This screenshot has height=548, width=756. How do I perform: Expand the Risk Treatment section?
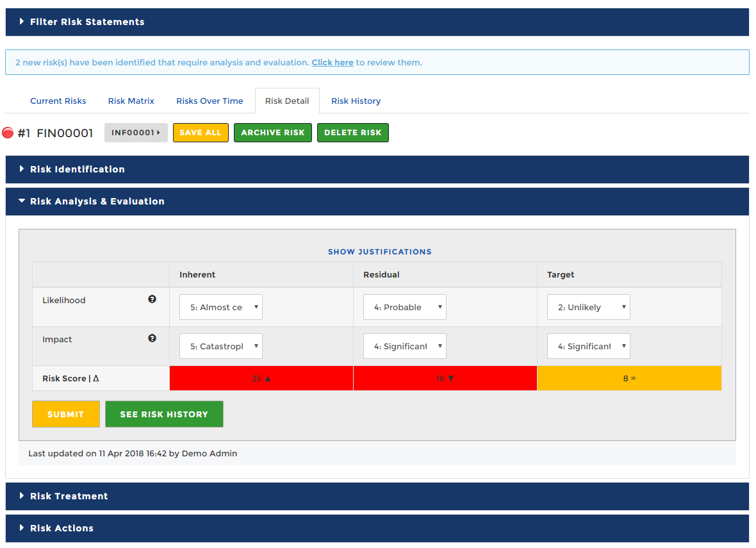tap(69, 496)
